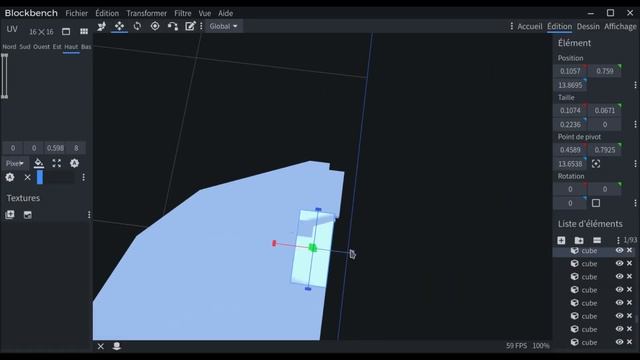Switch to the Affichage mode tab
This screenshot has width=640, height=360.
point(620,26)
